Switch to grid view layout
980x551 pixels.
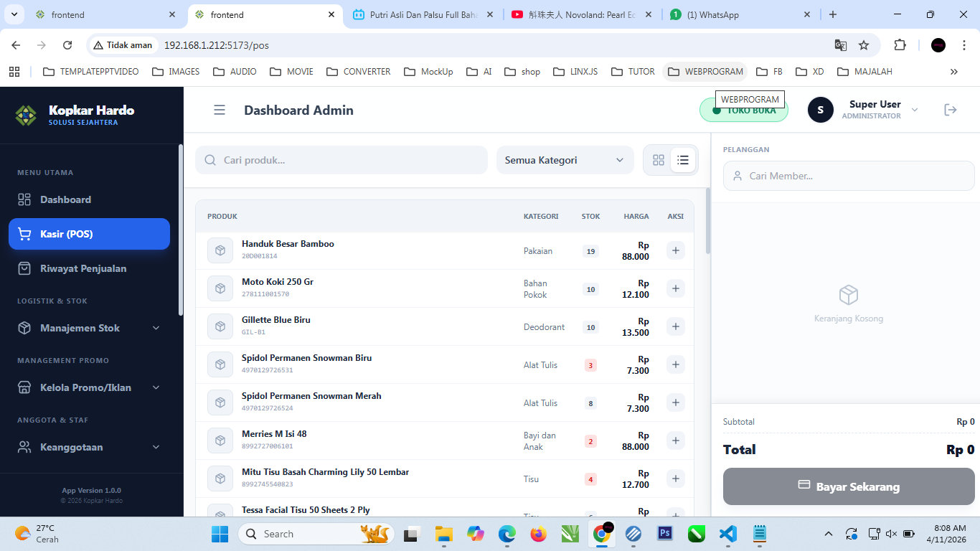click(x=658, y=160)
